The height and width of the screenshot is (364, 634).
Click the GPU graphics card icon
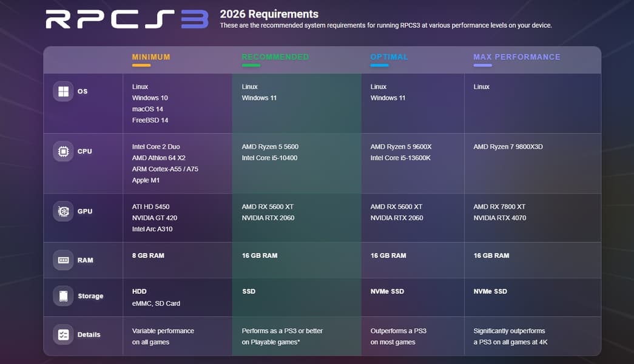click(63, 212)
